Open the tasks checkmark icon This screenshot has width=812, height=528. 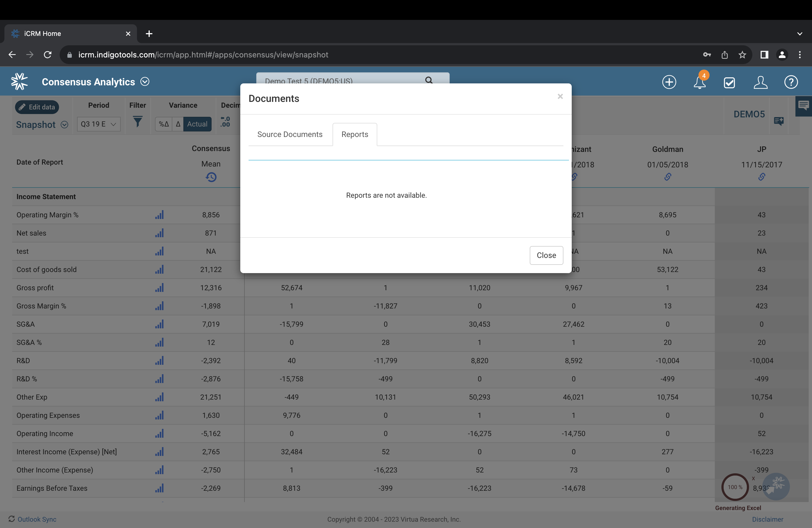[729, 83]
